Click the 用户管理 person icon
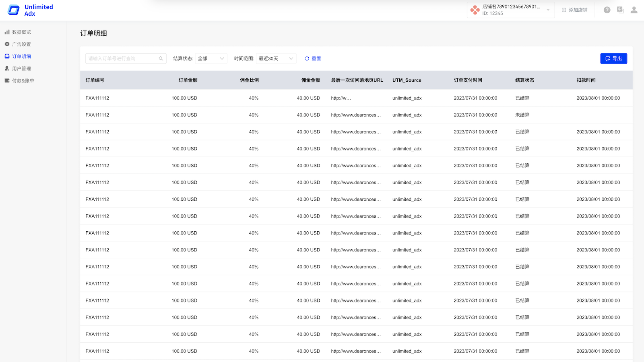 point(7,68)
